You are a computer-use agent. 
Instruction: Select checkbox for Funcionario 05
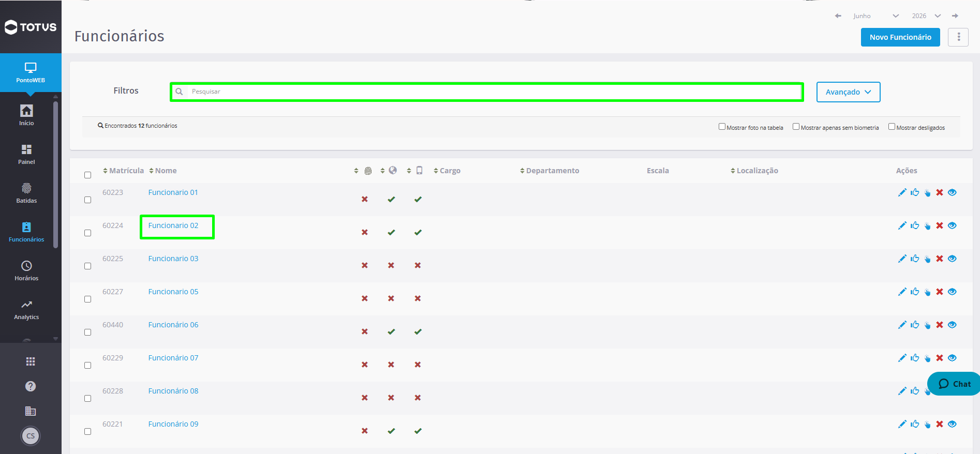(87, 299)
